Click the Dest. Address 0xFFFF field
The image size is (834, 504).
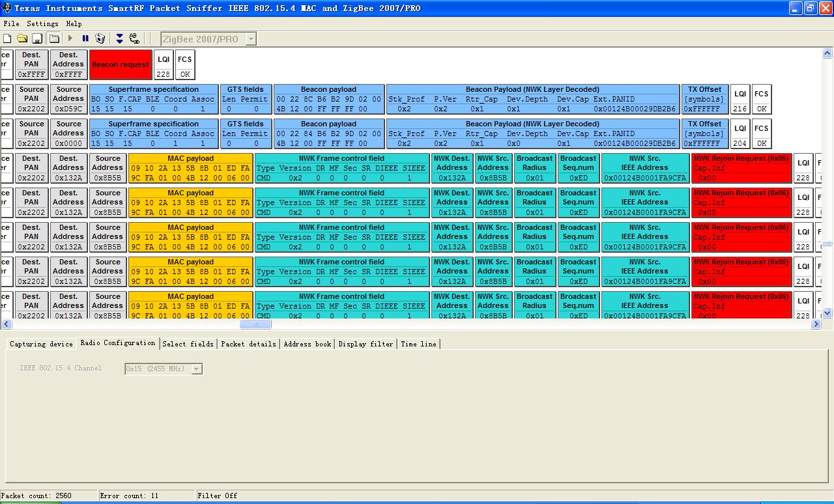68,64
